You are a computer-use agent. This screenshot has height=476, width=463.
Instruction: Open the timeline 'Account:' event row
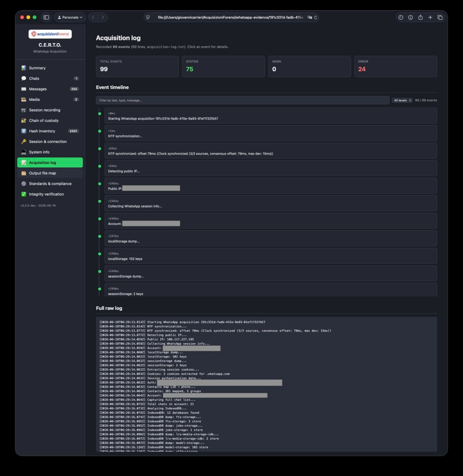[271, 221]
